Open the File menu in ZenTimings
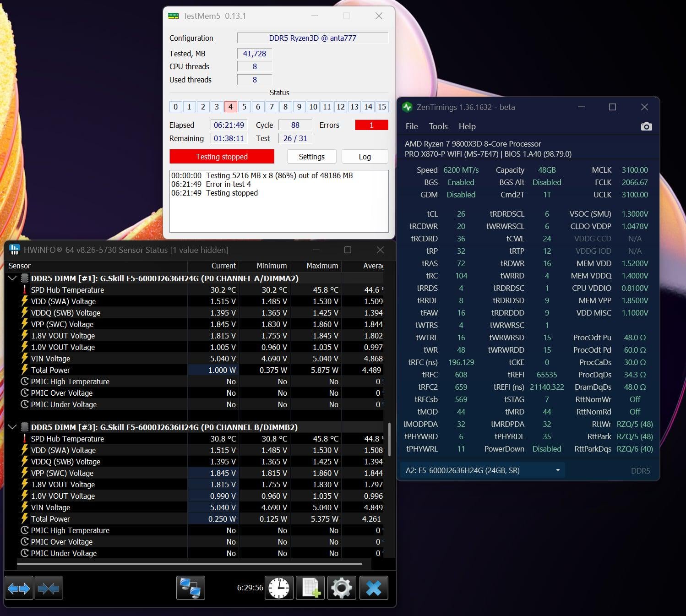This screenshot has height=616, width=686. [412, 126]
